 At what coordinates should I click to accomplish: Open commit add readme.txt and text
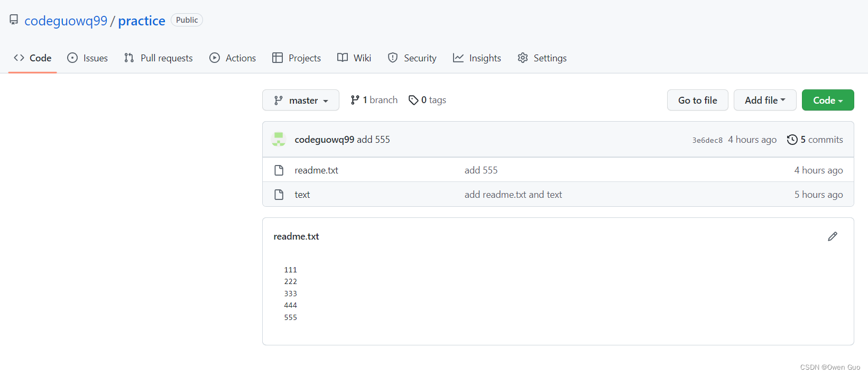point(513,195)
